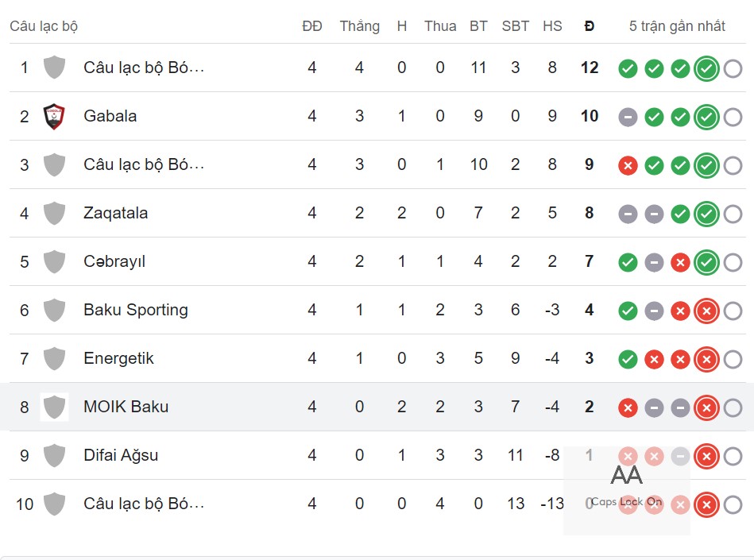
Task: Open the Difai Ağsu team link
Action: pos(121,455)
